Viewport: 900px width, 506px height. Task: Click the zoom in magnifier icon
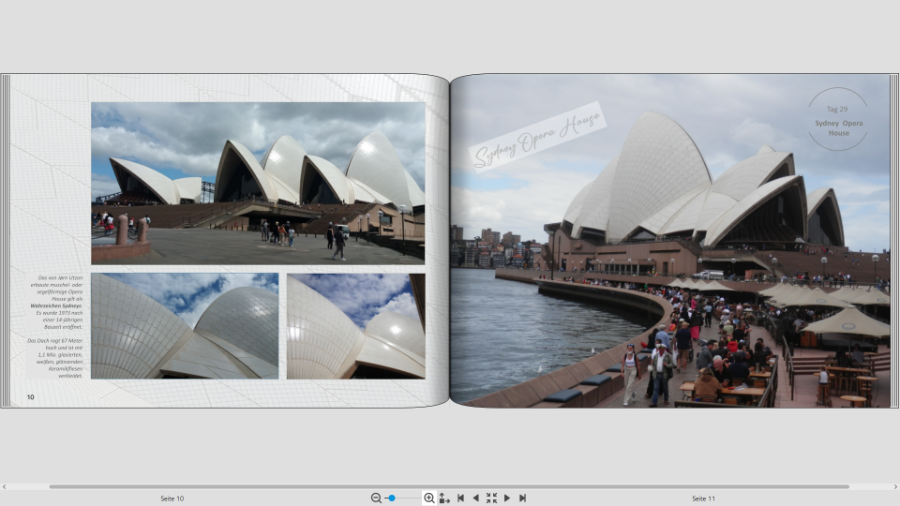[x=429, y=498]
